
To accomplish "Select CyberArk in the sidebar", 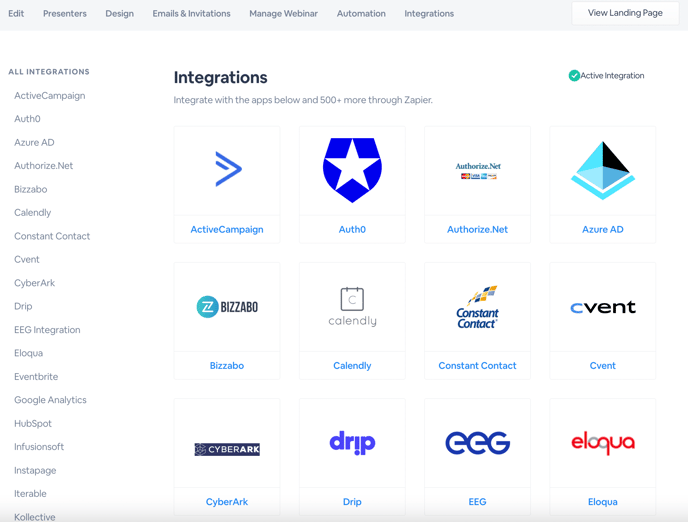I will click(34, 283).
